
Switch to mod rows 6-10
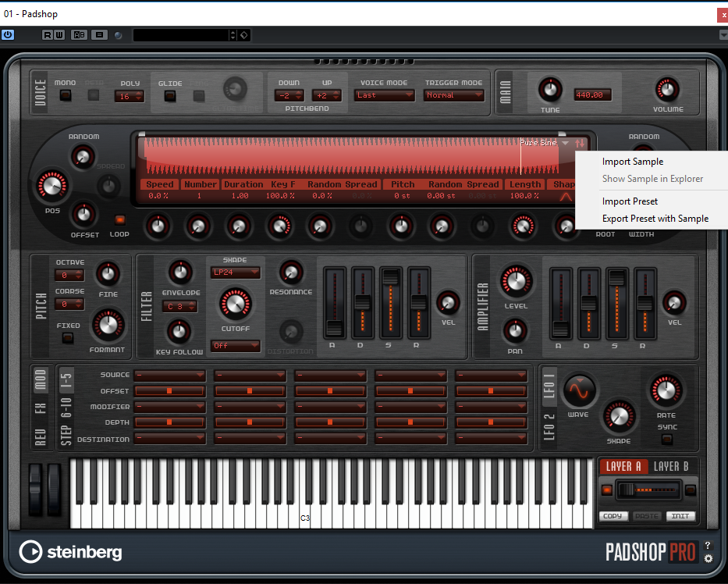(x=66, y=408)
